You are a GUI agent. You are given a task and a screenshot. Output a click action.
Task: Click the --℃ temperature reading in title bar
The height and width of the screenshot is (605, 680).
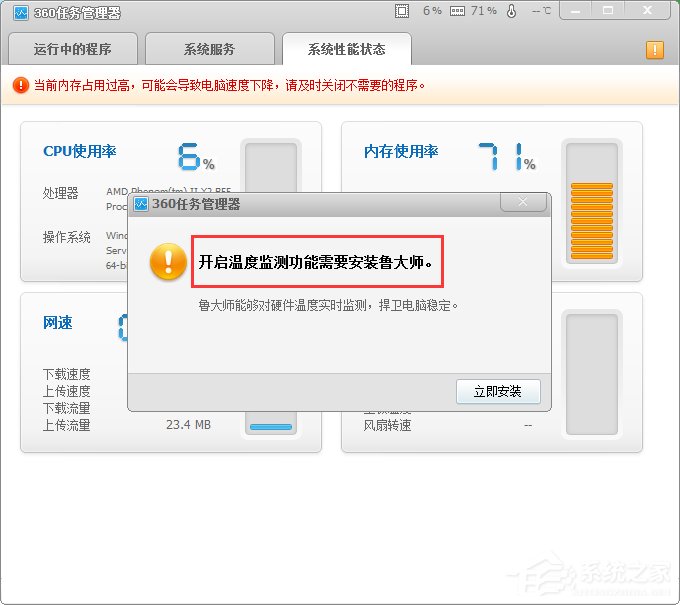[541, 11]
